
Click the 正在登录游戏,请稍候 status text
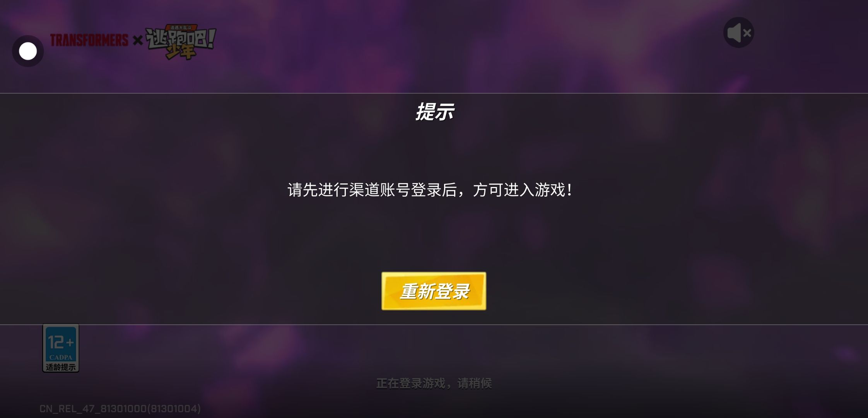pyautogui.click(x=434, y=383)
